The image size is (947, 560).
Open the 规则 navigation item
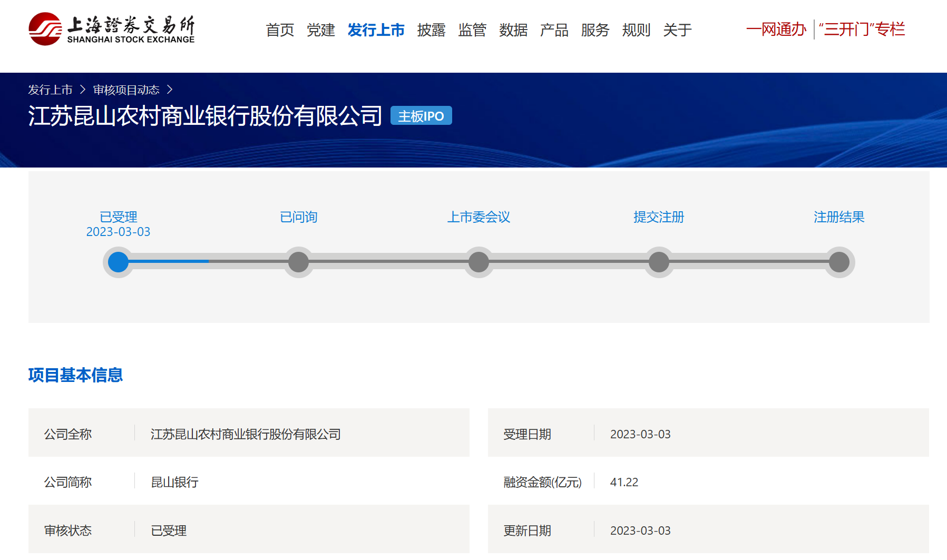637,30
